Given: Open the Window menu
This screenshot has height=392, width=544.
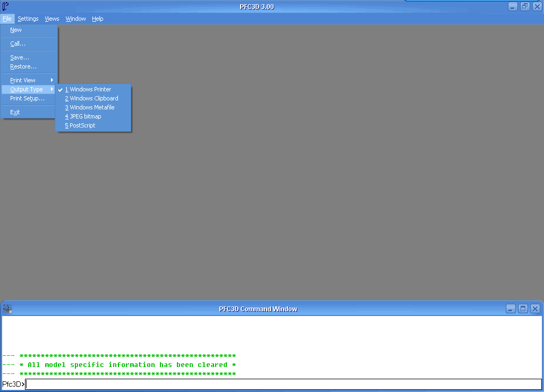Looking at the screenshot, I should point(75,19).
